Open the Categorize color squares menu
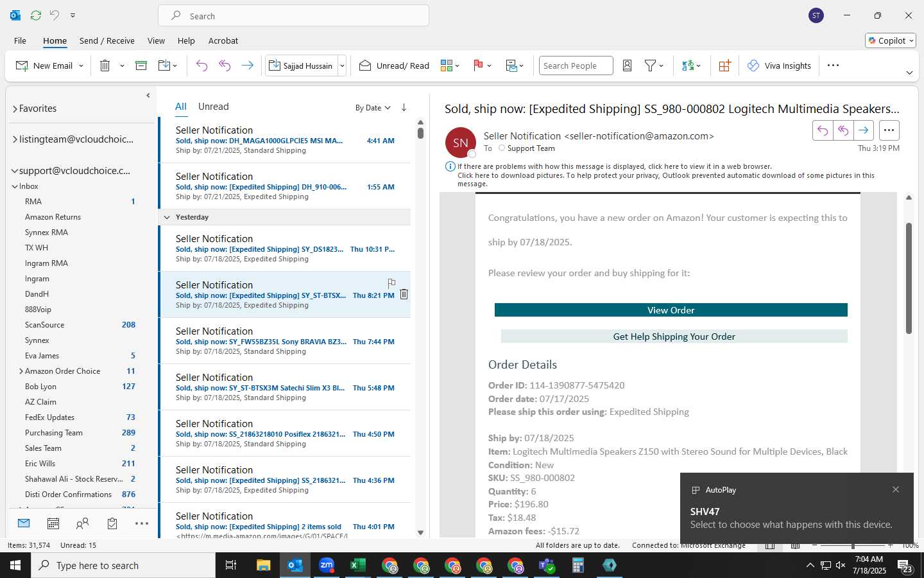 click(x=450, y=66)
